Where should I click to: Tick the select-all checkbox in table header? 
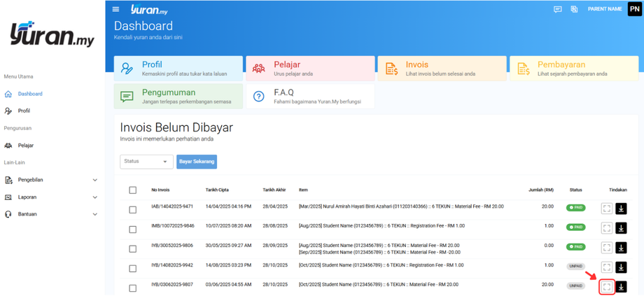point(133,190)
